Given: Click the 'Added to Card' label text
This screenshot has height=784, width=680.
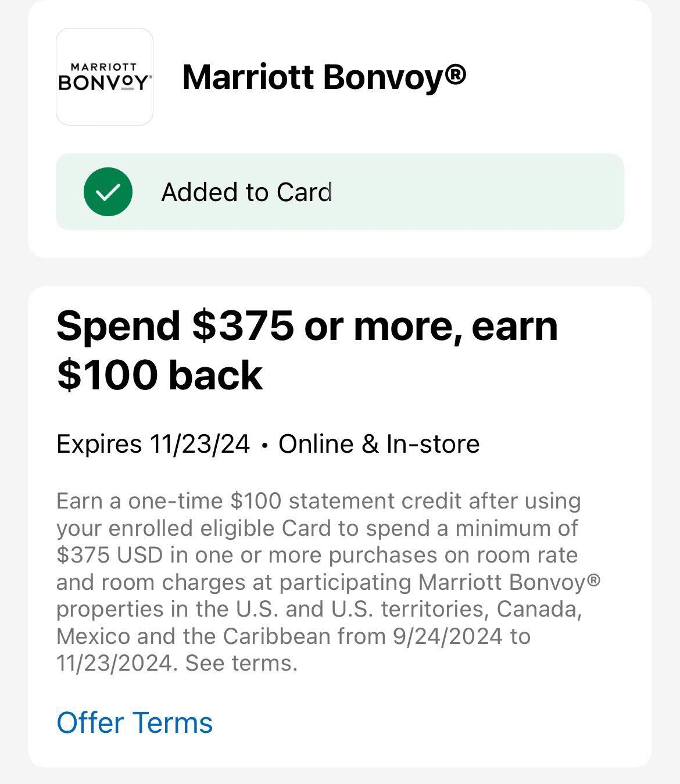Looking at the screenshot, I should coord(246,192).
